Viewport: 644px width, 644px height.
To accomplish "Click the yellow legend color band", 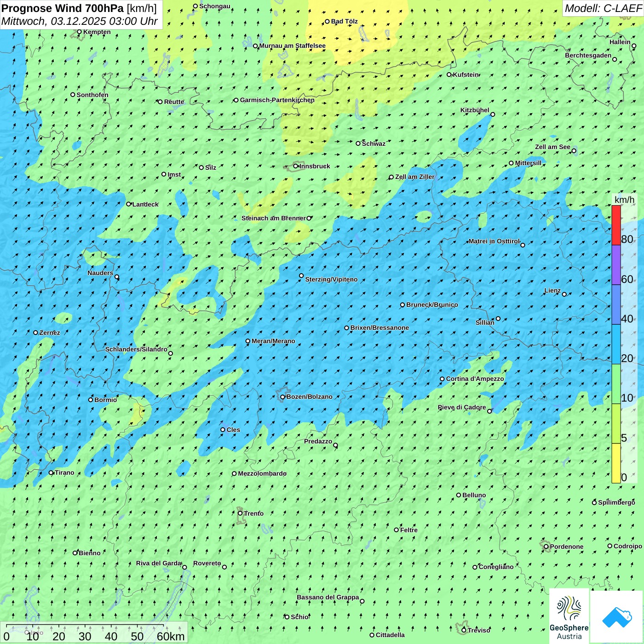I will pyautogui.click(x=616, y=463).
